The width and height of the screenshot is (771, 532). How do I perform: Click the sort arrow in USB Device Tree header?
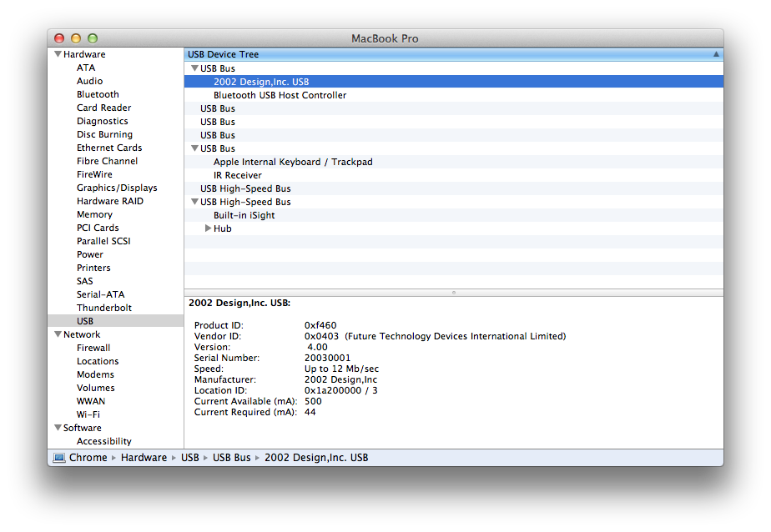tap(716, 54)
